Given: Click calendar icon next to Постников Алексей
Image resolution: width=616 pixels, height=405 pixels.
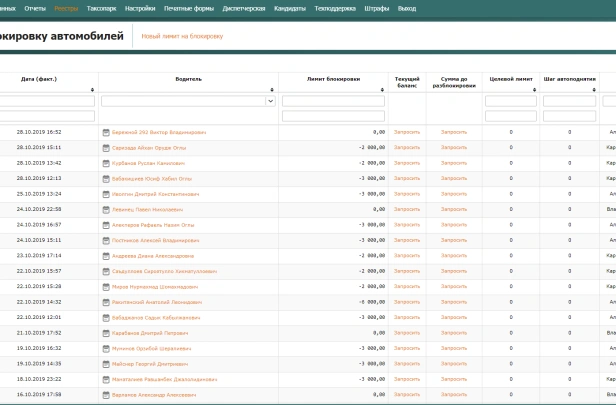Looking at the screenshot, I should (x=105, y=241).
